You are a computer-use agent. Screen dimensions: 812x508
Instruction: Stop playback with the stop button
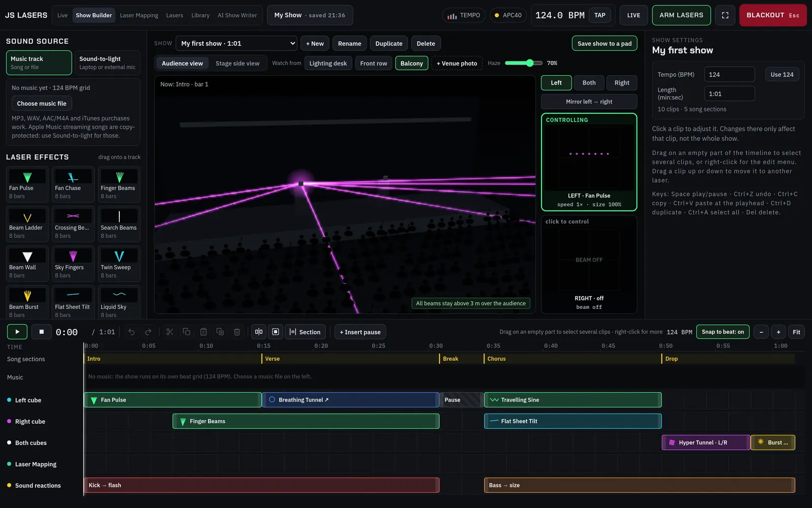42,332
